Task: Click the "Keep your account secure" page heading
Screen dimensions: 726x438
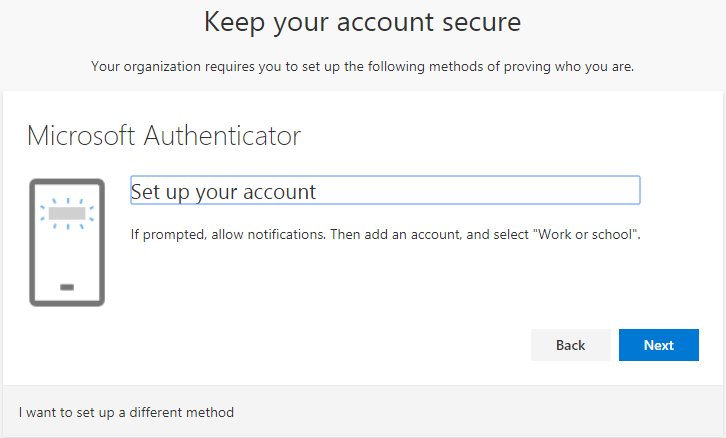Action: (x=363, y=22)
